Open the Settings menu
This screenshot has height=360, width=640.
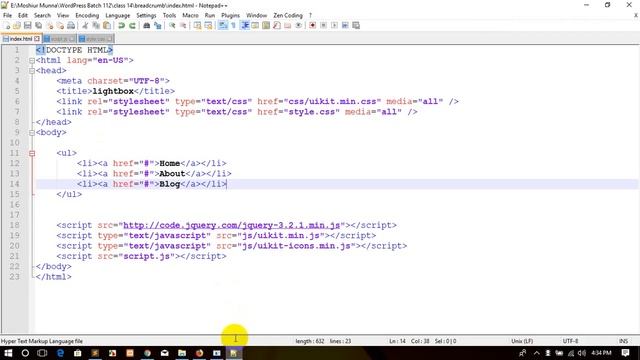pos(146,15)
